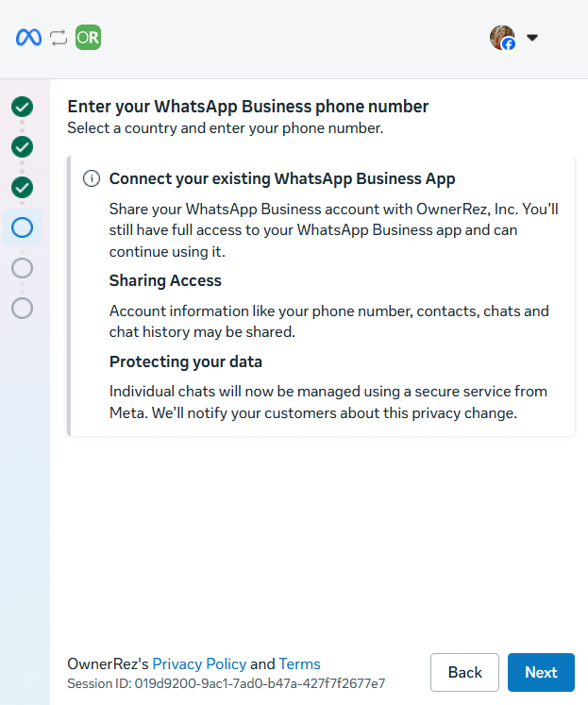Open OwnerRez's Privacy Policy link

click(x=199, y=663)
